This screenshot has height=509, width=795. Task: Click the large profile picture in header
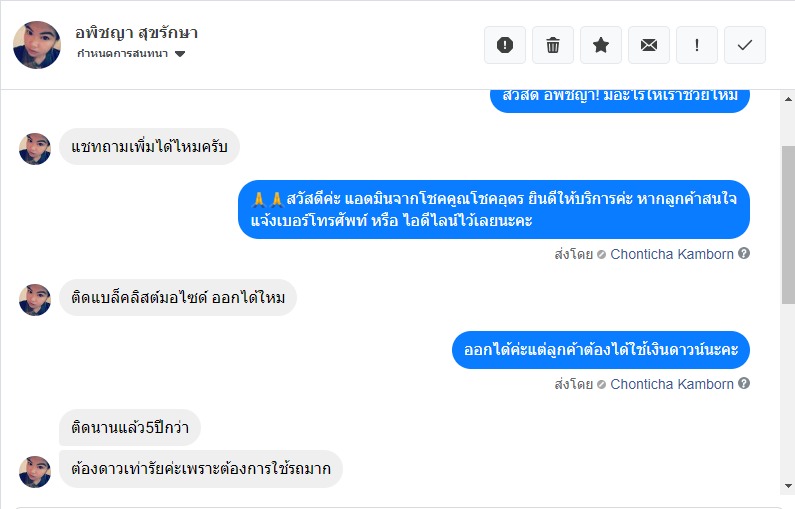point(38,45)
